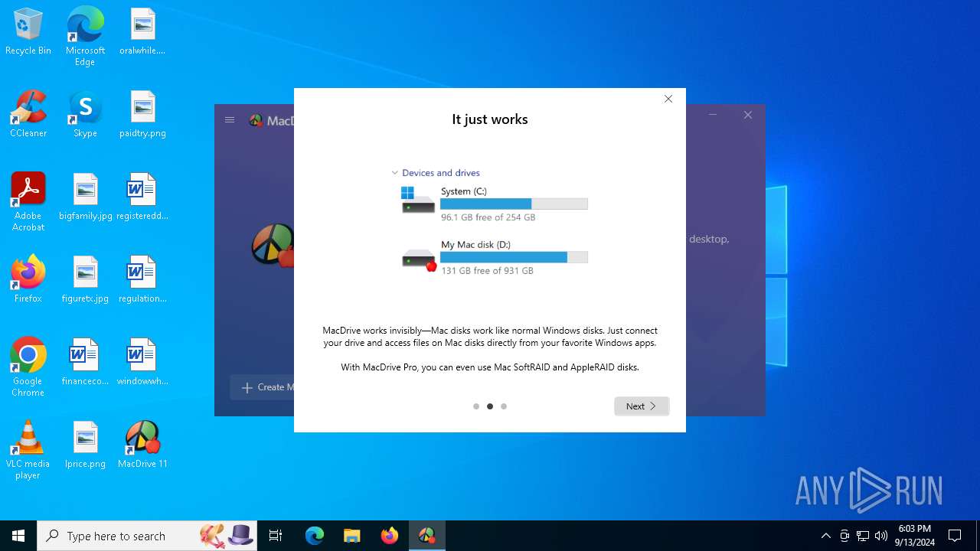
Task: Open Task View from the taskbar
Action: click(276, 536)
